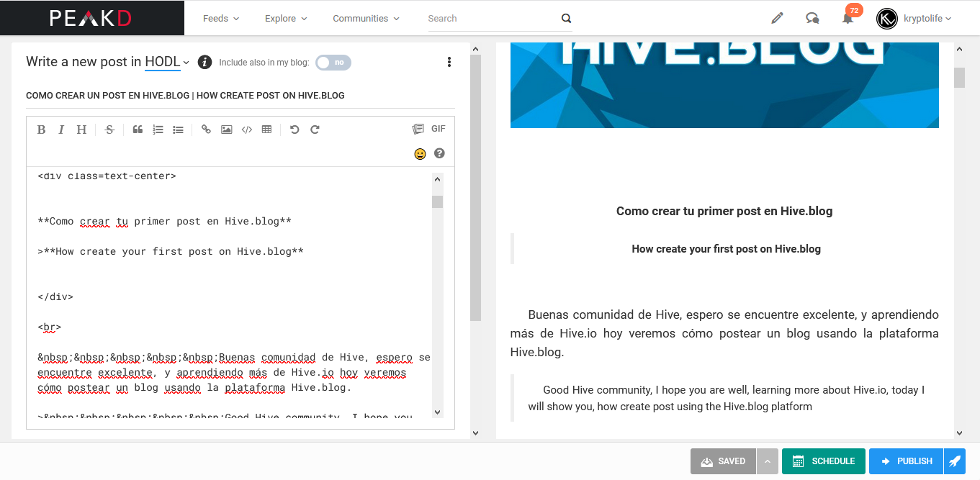Open the Explore dropdown menu
This screenshot has height=480, width=980.
286,19
